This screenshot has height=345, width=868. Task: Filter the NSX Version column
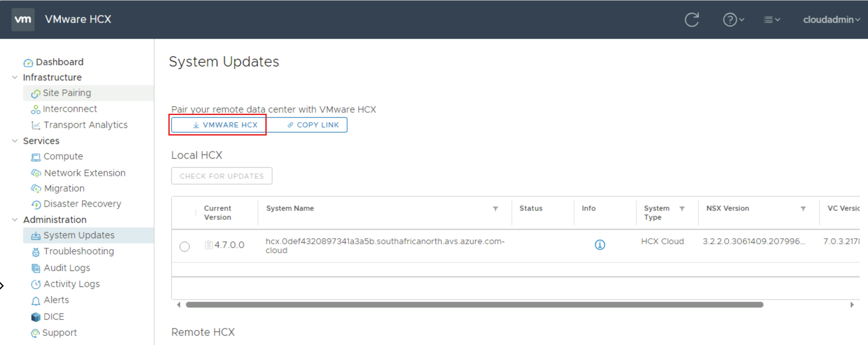[x=803, y=209]
